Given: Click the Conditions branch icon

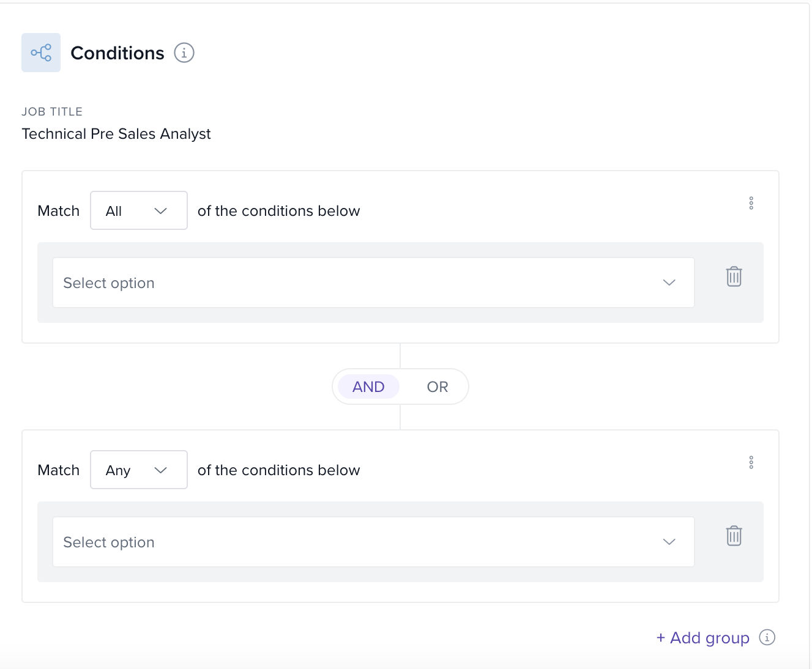Looking at the screenshot, I should [41, 53].
